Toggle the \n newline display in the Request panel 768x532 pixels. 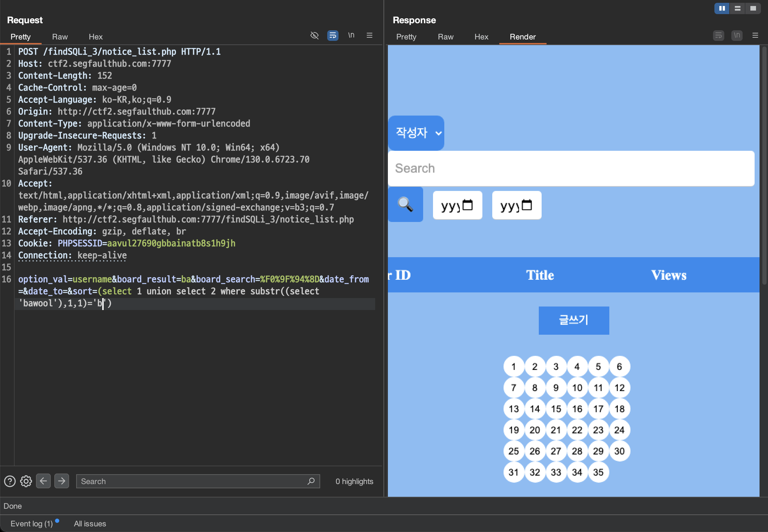pyautogui.click(x=351, y=35)
